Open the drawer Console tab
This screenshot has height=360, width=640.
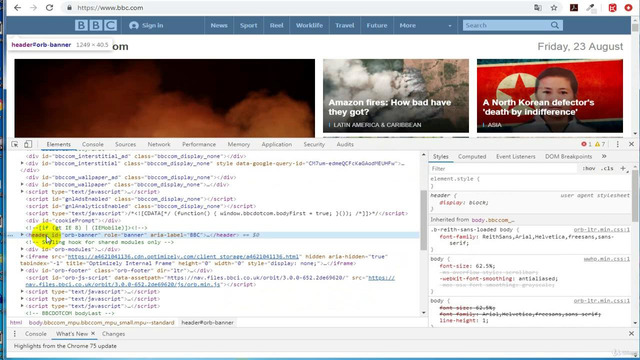click(x=36, y=334)
